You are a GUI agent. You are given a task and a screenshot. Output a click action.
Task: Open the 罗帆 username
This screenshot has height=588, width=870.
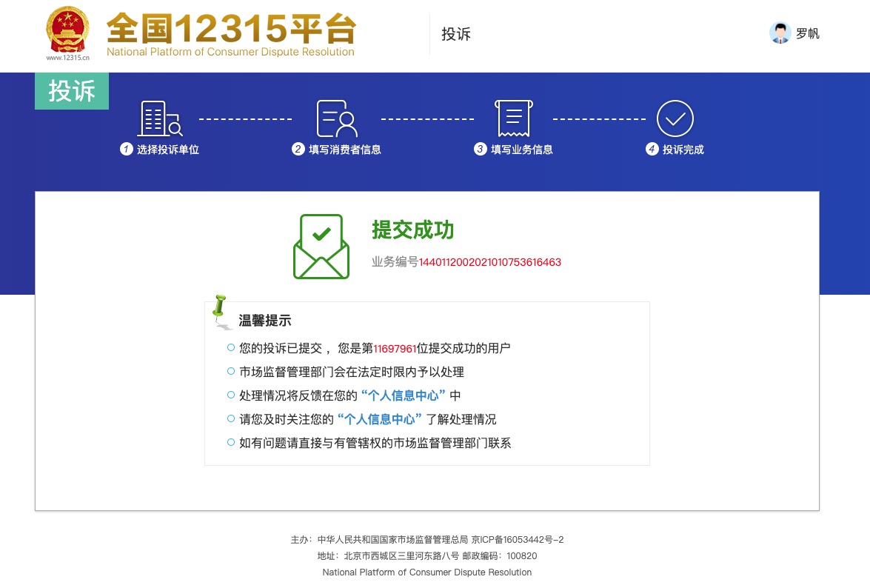click(x=807, y=34)
